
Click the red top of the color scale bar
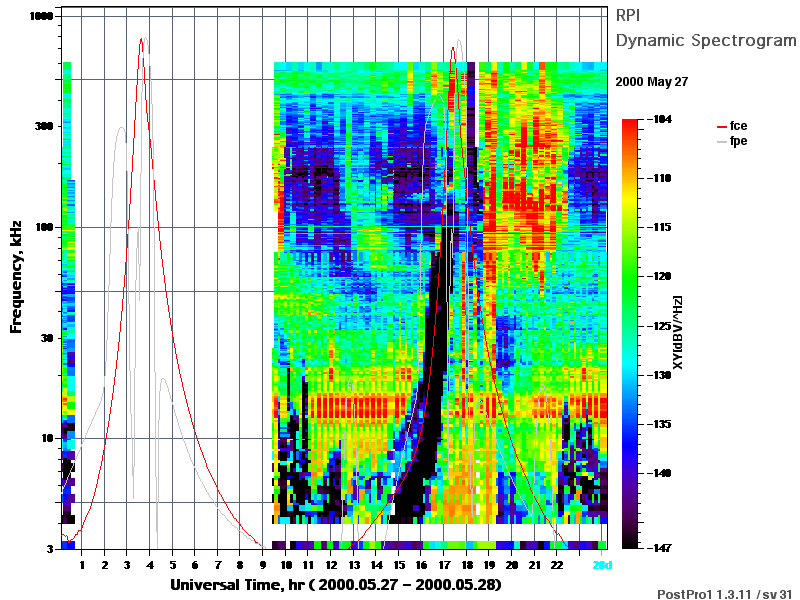(630, 125)
